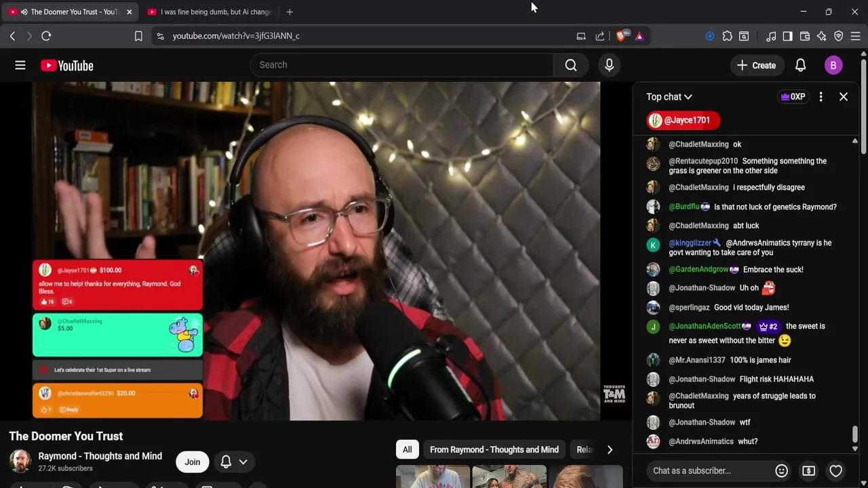Click the Join membership button
The image size is (868, 488).
(x=193, y=462)
